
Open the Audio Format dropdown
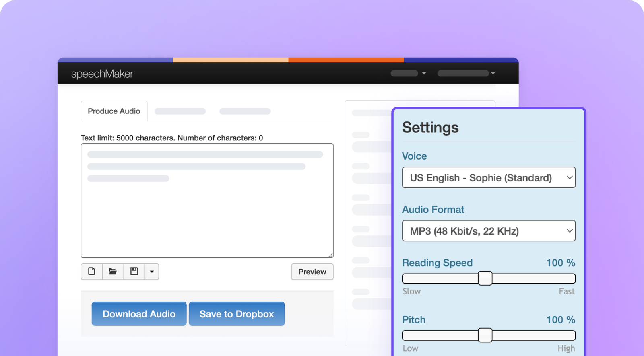click(489, 231)
